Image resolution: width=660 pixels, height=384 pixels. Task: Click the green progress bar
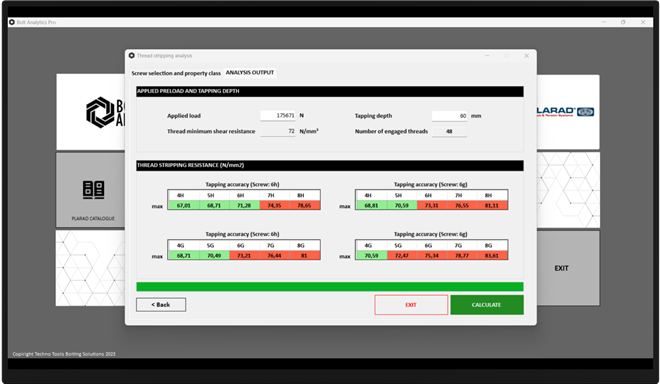click(x=330, y=287)
